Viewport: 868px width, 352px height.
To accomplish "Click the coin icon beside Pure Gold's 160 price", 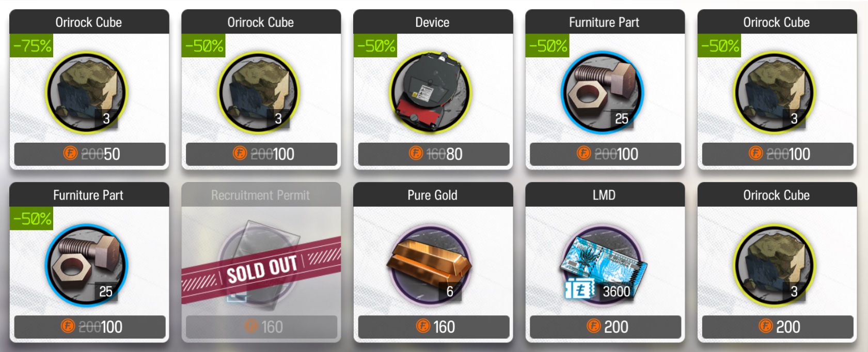I will click(423, 326).
